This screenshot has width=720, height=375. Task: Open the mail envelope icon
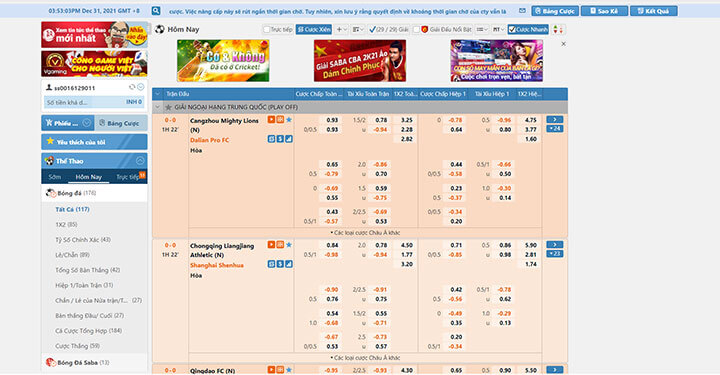tap(522, 11)
